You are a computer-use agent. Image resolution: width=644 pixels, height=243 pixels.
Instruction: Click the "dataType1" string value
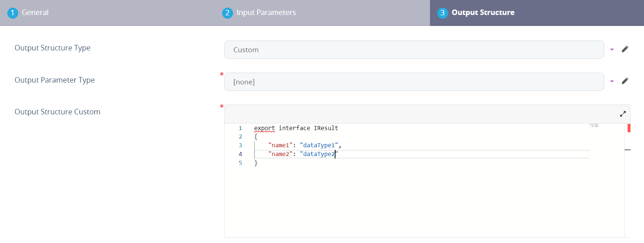319,145
